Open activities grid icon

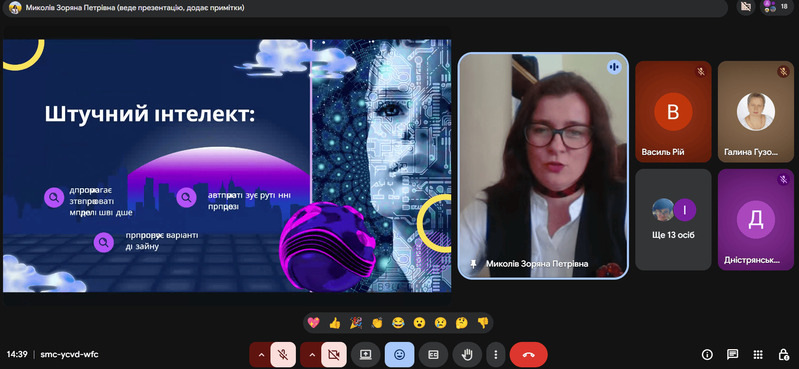click(758, 355)
